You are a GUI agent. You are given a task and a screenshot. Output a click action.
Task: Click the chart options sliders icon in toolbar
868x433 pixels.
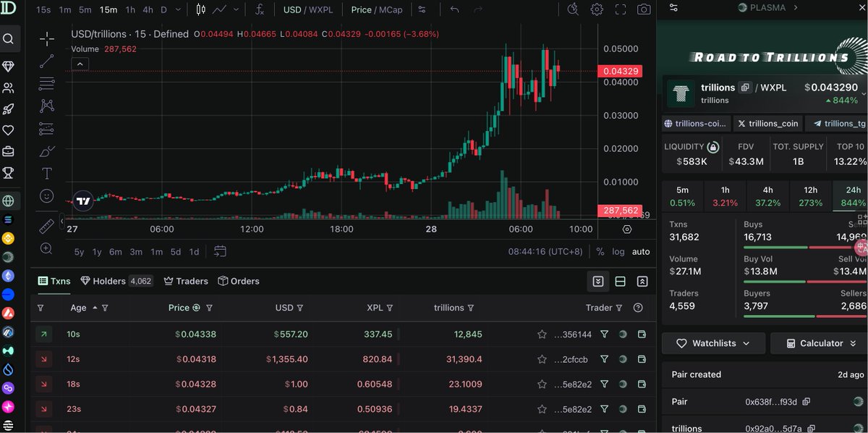[422, 9]
